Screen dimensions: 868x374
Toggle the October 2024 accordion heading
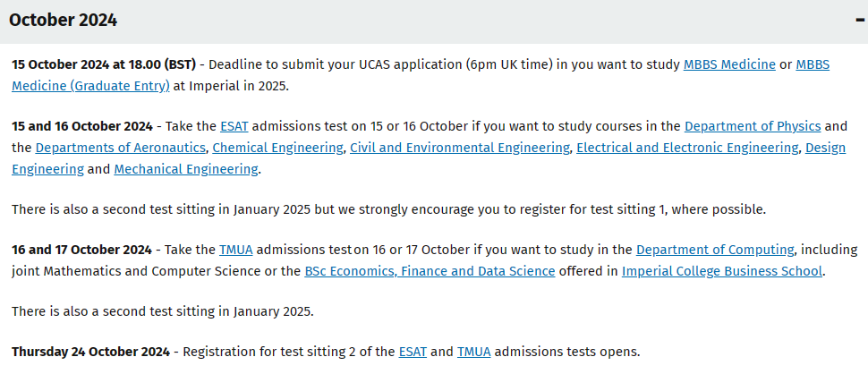tap(434, 21)
